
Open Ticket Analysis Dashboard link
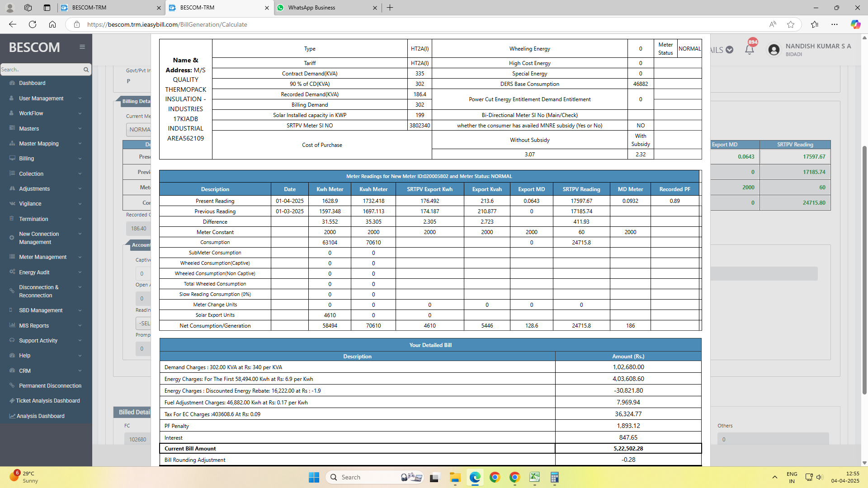pos(46,401)
